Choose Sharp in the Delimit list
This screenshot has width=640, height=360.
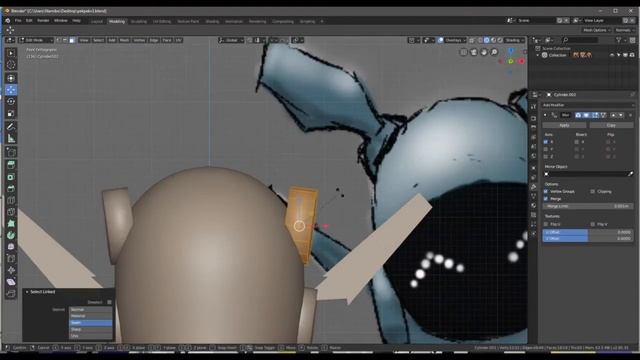coord(91,329)
